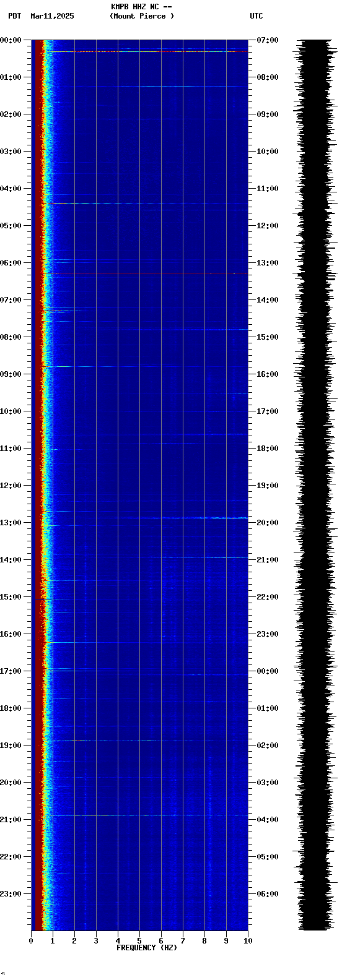Image resolution: width=342 pixels, height=980 pixels.
Task: Click the UTC '22:00' time tick label
Action: (x=268, y=597)
